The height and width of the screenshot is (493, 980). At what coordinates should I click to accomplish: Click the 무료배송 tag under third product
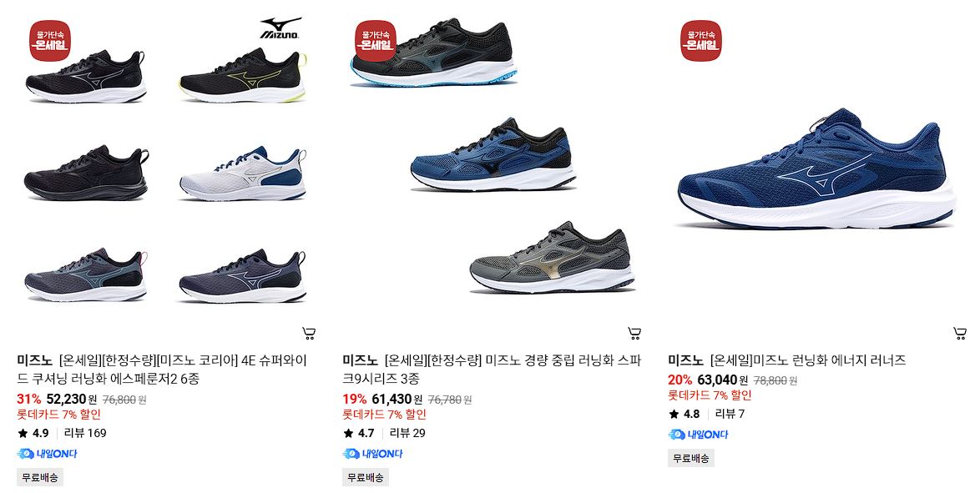[x=691, y=458]
